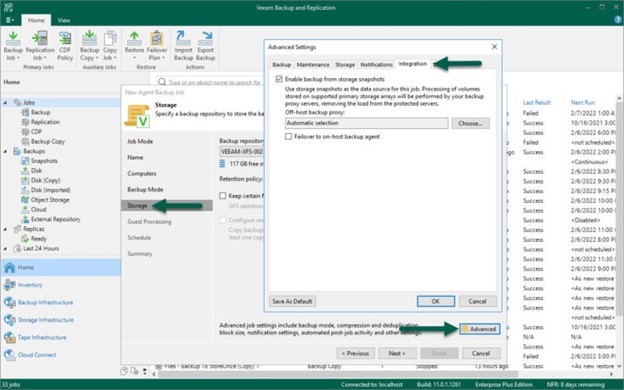Collapse the Replicas tree node

[x=6, y=229]
